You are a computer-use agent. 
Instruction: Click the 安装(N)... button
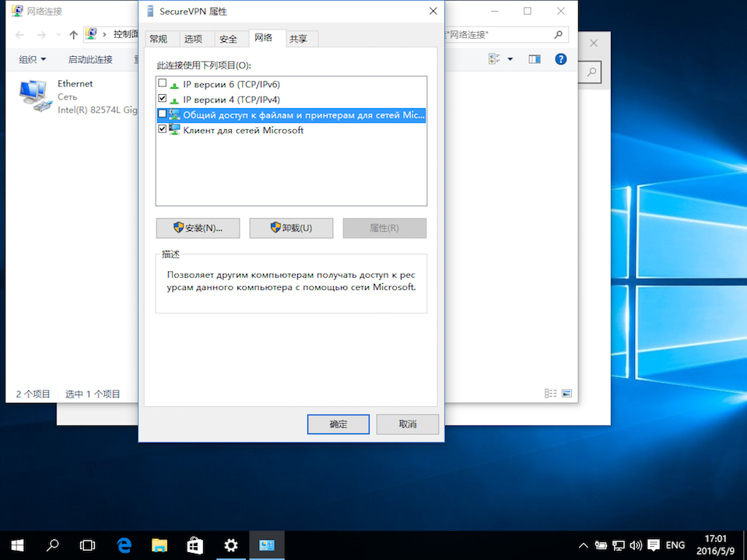(198, 228)
